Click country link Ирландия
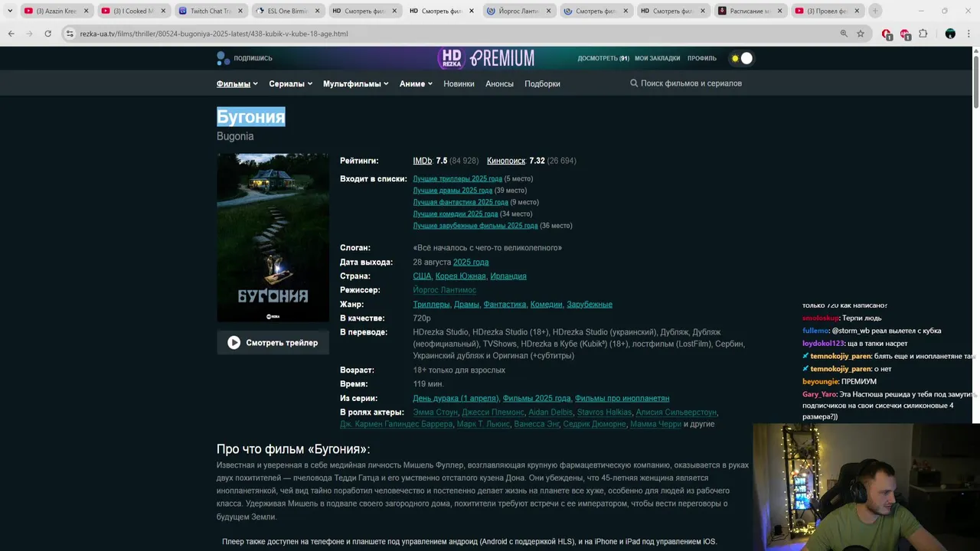The height and width of the screenshot is (551, 980). [x=508, y=276]
